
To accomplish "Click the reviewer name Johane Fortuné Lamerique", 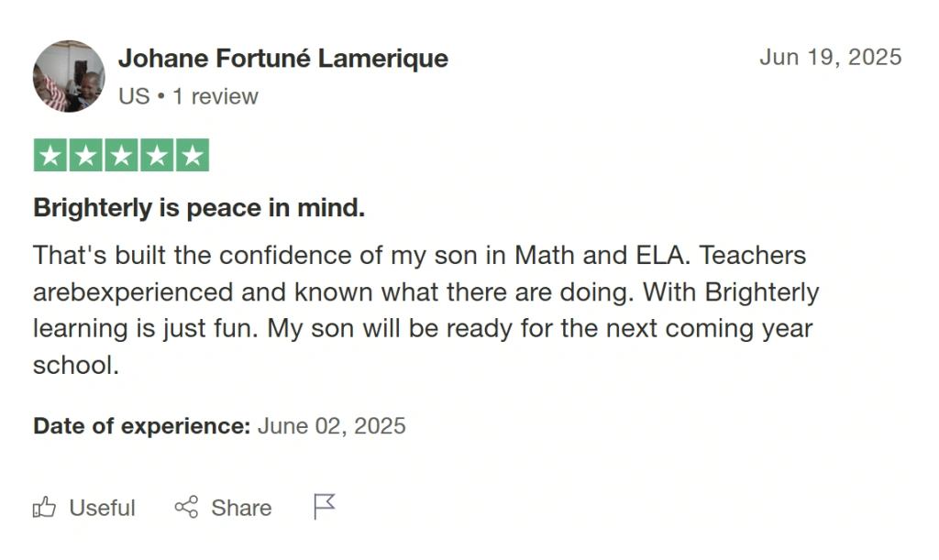I will click(x=282, y=58).
